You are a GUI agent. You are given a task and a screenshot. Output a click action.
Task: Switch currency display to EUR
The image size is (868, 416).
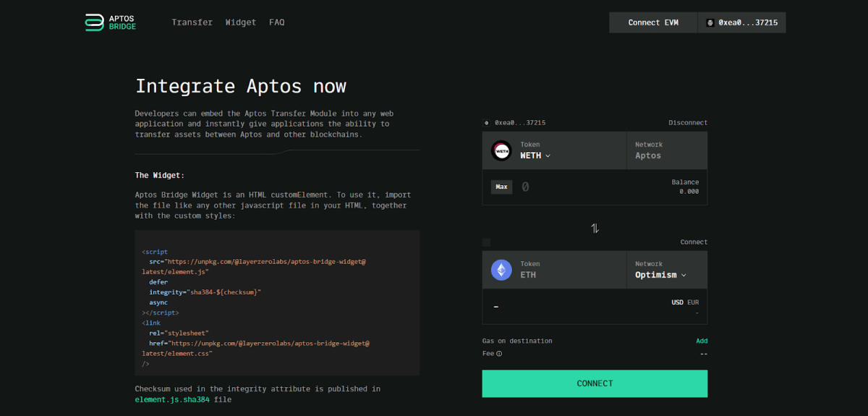[693, 302]
